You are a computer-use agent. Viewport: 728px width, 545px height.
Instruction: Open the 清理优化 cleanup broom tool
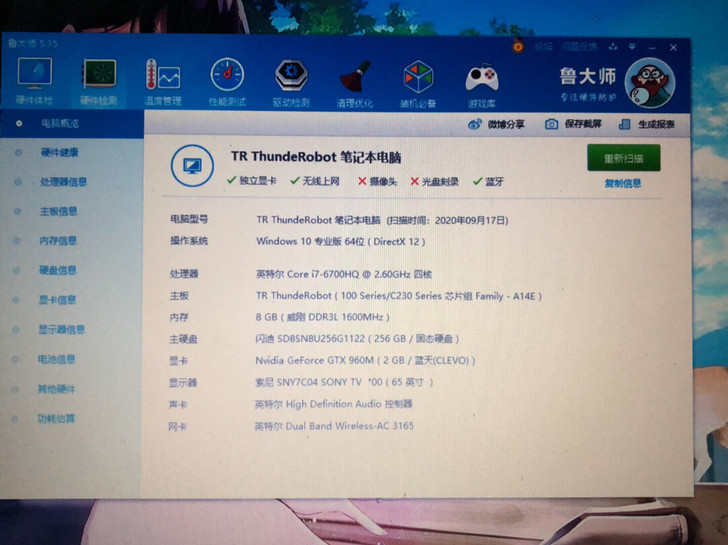(x=355, y=84)
